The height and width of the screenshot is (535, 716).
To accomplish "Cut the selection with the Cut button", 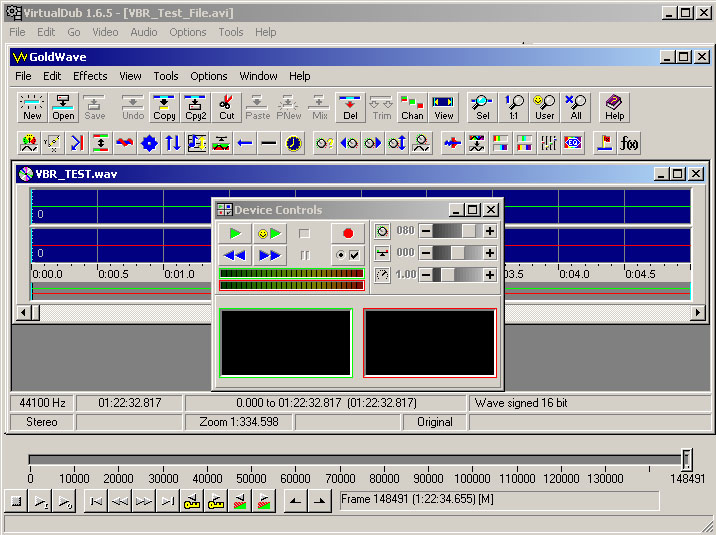I will [226, 108].
